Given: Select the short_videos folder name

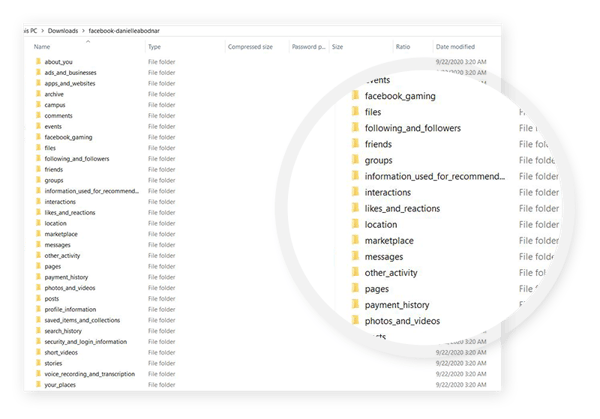Looking at the screenshot, I should [61, 352].
